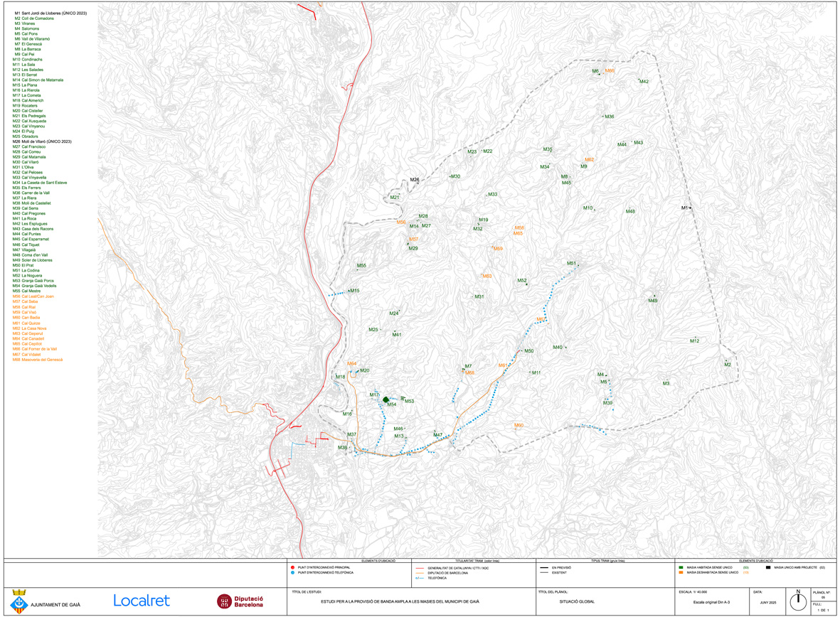Screen dimensions: 840x617
Task: Click the M55 label on the map
Action: (361, 266)
